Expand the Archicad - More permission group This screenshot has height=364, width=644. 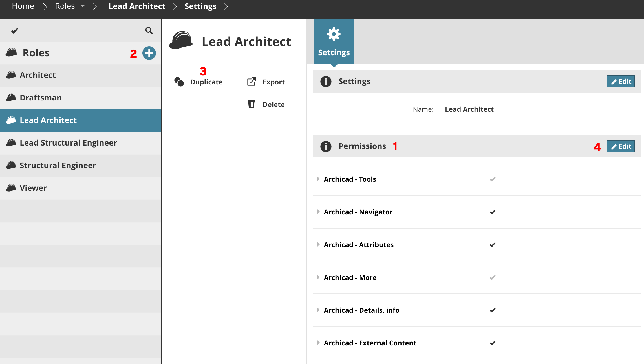tap(318, 277)
